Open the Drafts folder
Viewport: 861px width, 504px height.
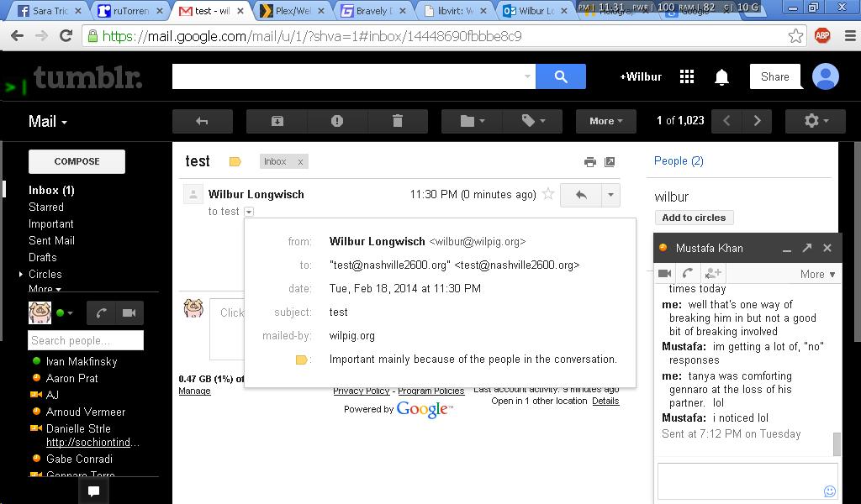pyautogui.click(x=42, y=257)
